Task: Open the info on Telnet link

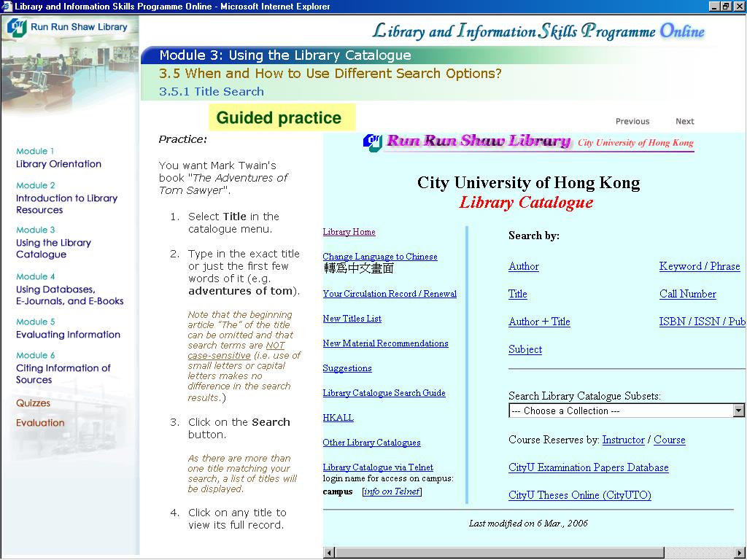Action: (x=392, y=491)
